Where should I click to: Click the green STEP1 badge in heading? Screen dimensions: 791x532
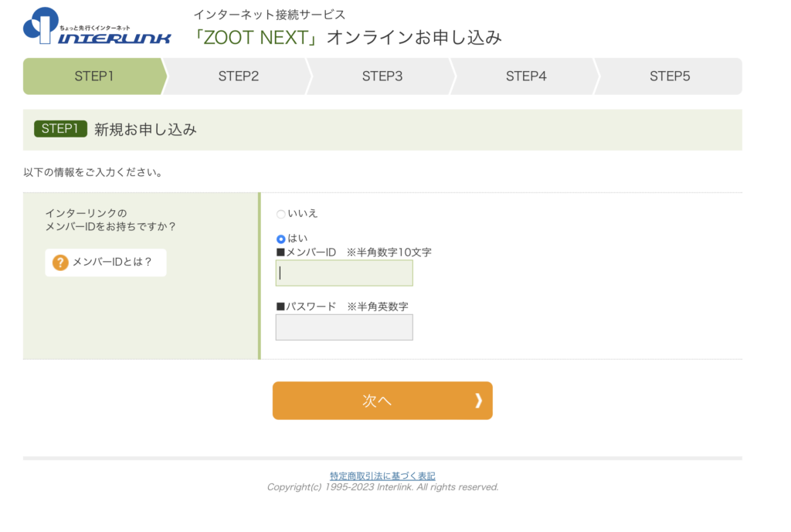[60, 129]
